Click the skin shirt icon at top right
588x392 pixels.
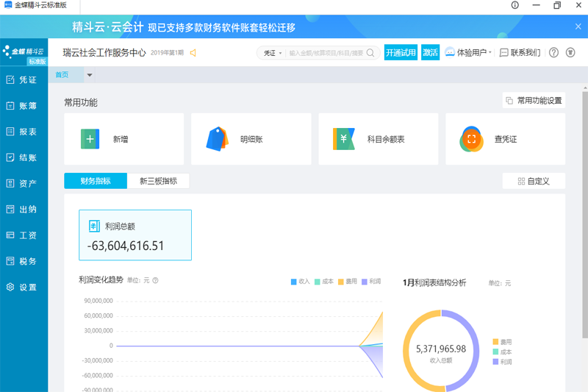point(570,52)
